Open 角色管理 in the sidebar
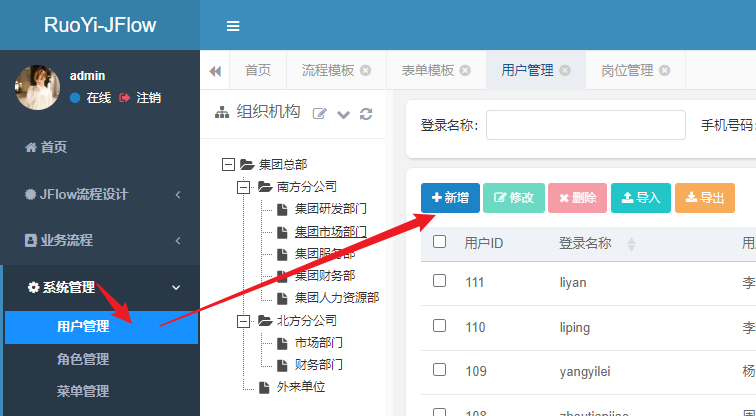 [83, 359]
